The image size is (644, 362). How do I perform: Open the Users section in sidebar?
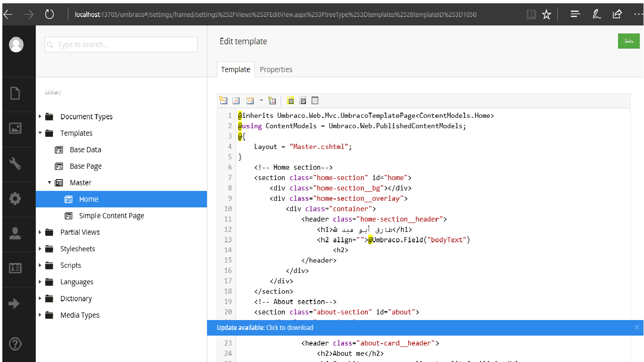coord(15,233)
